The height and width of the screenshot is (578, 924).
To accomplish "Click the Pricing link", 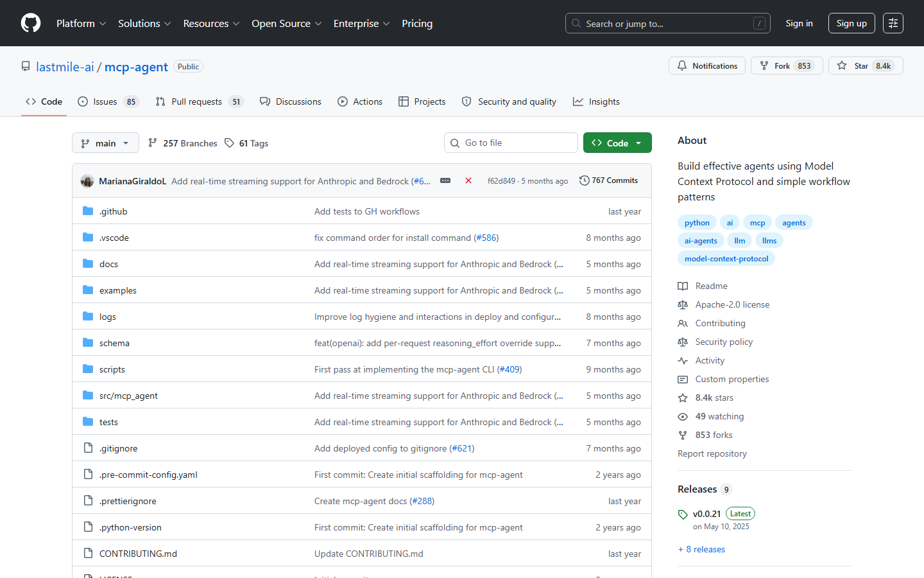I will click(417, 23).
